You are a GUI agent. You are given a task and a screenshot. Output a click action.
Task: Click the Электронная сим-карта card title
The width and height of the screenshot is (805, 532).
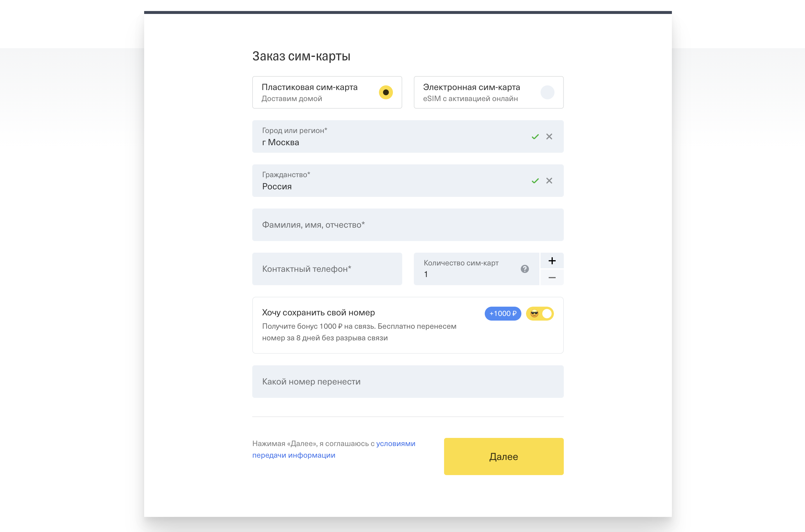[471, 87]
